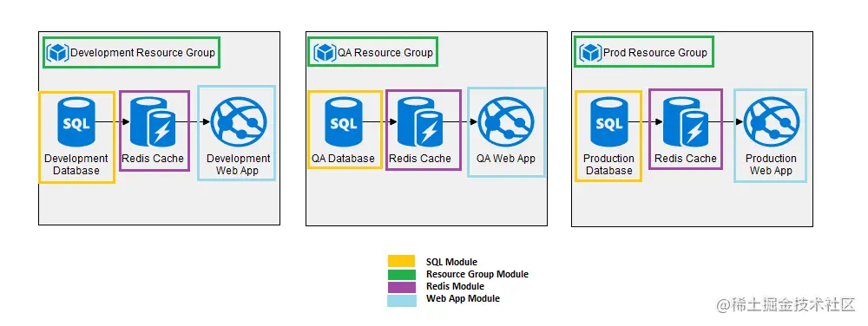Select the QA Web App text label

click(506, 159)
